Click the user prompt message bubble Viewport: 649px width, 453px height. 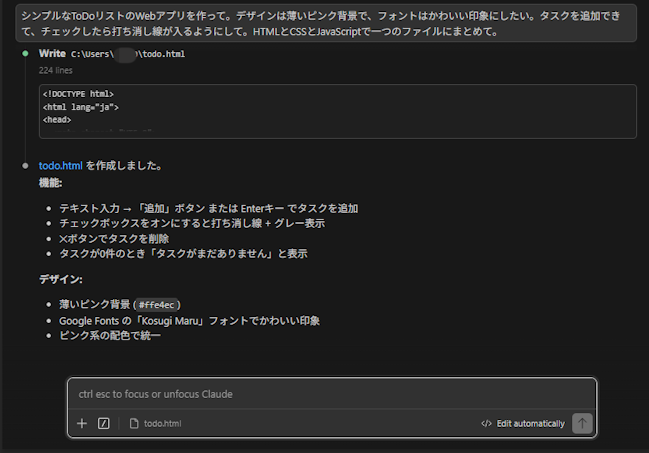pyautogui.click(x=326, y=23)
